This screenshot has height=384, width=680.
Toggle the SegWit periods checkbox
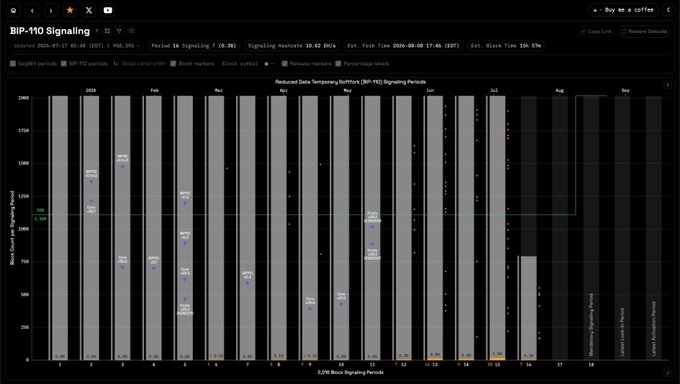pos(13,63)
